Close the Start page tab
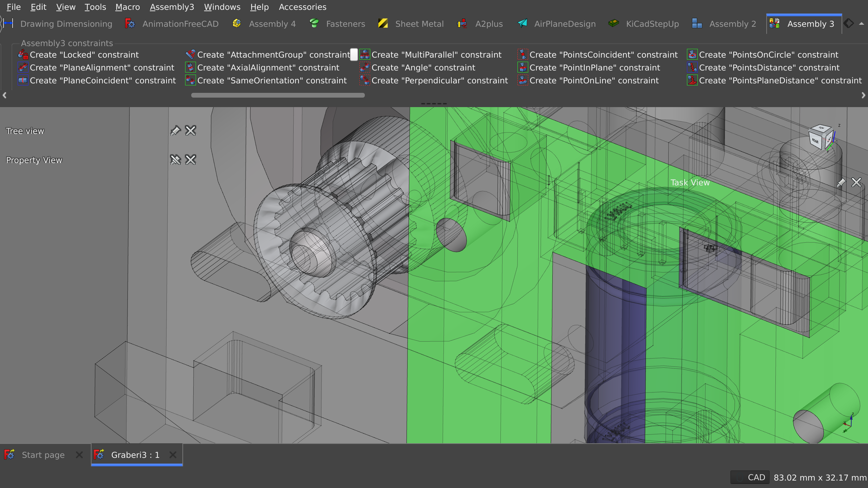The height and width of the screenshot is (488, 868). (x=79, y=455)
